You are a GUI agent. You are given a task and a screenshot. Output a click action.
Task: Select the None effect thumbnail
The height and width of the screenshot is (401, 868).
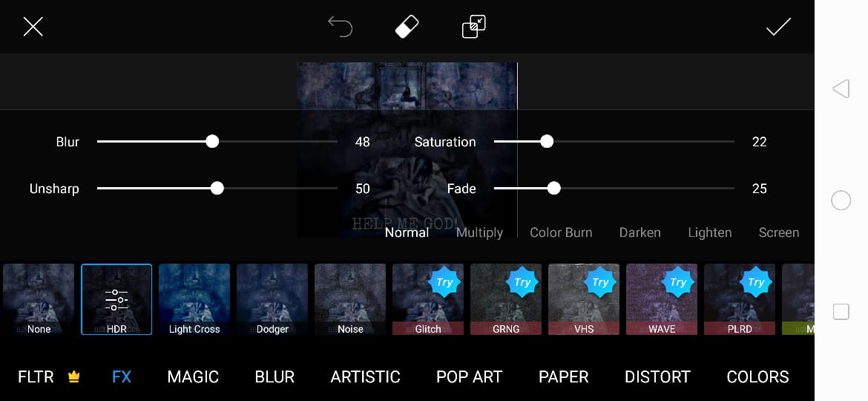(39, 299)
